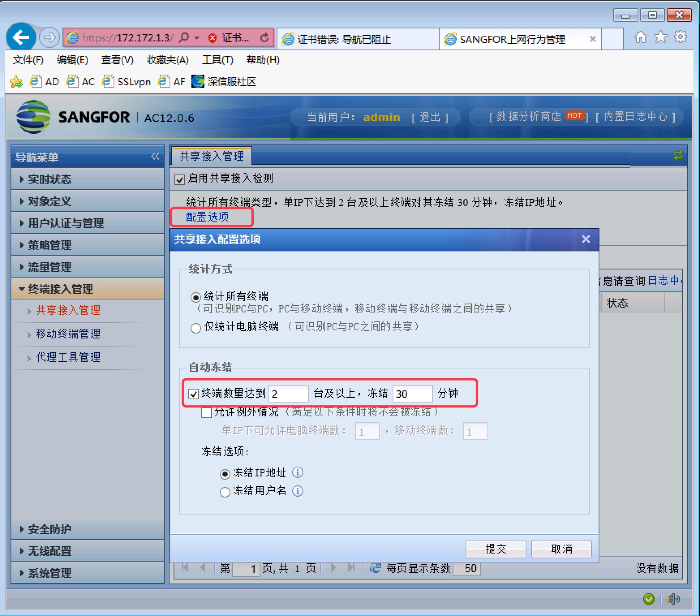Open the SSLvpn bookmark
Screen dimensions: 700x616
[127, 82]
